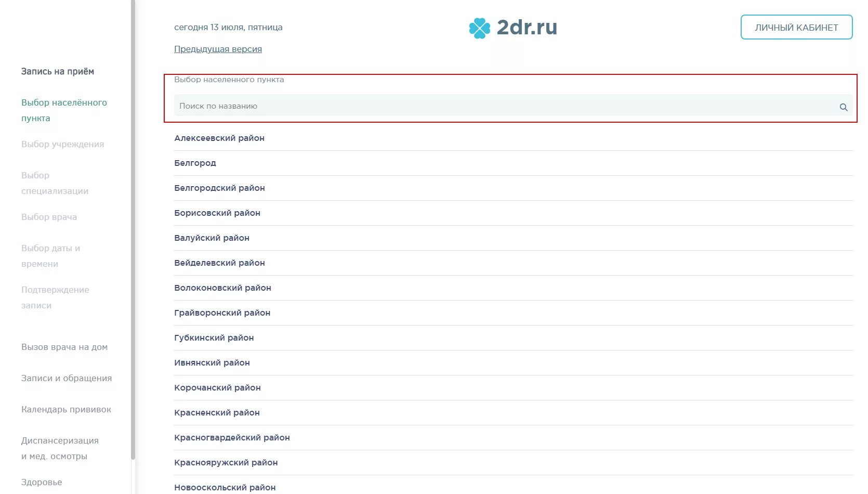Click the sidebar vertical scrollbar
The image size is (868, 494).
[x=133, y=229]
